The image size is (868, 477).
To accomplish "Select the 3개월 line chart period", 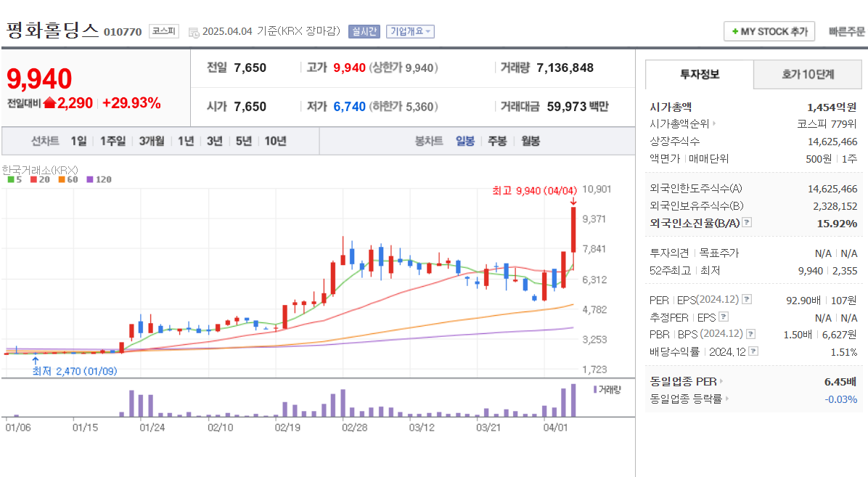I will click(x=152, y=142).
